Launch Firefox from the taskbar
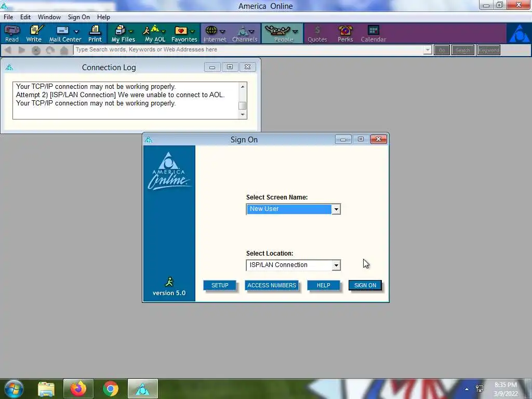The width and height of the screenshot is (532, 399). 78,389
